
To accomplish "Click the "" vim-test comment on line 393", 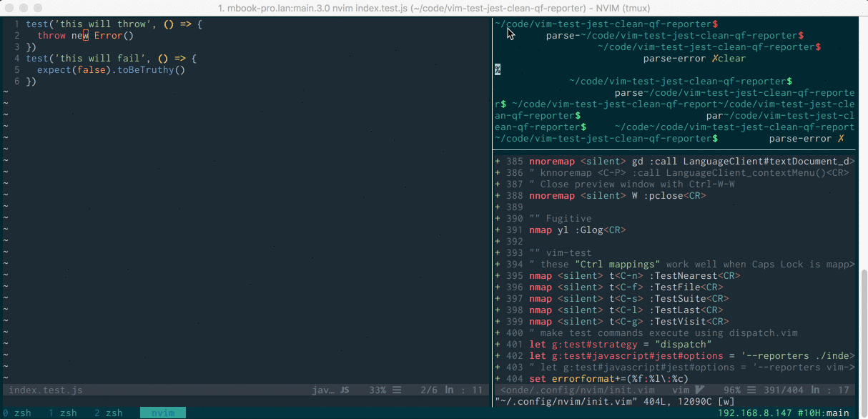I will (x=561, y=253).
